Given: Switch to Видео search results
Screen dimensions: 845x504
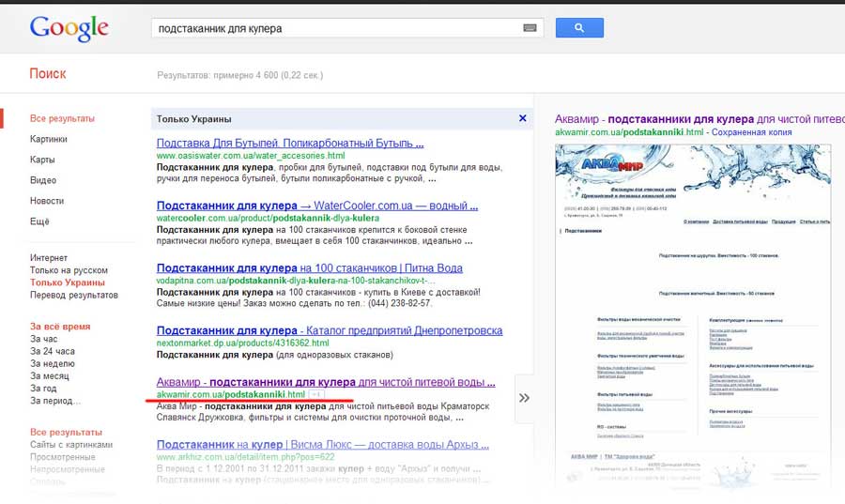Looking at the screenshot, I should (43, 180).
